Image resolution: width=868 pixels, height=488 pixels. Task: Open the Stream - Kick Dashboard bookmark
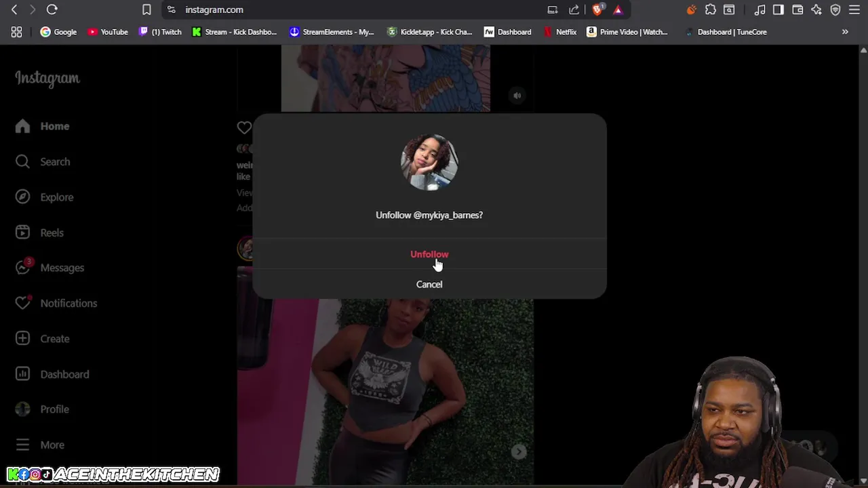tap(234, 32)
